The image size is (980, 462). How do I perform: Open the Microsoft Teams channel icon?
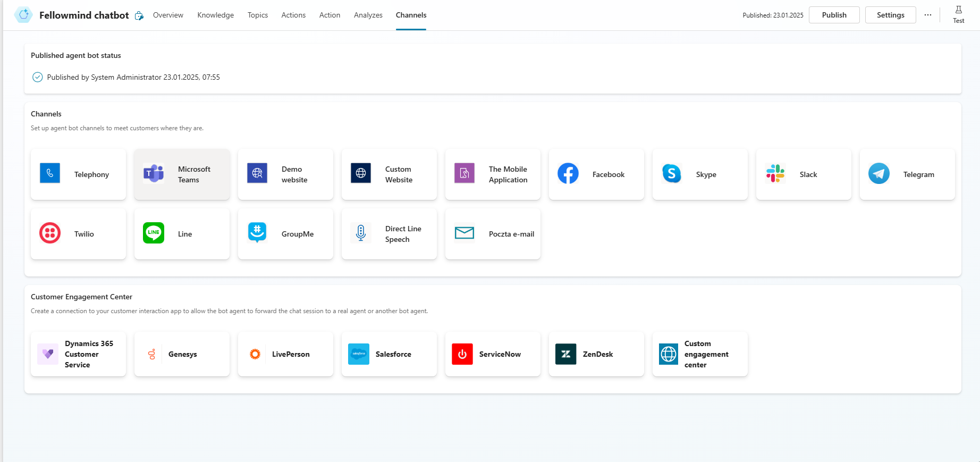[x=154, y=173]
